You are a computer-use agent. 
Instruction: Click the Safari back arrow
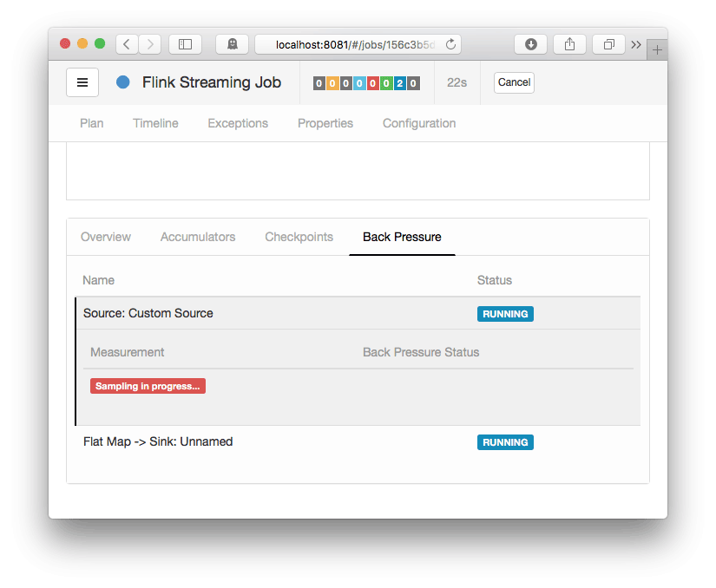click(127, 44)
